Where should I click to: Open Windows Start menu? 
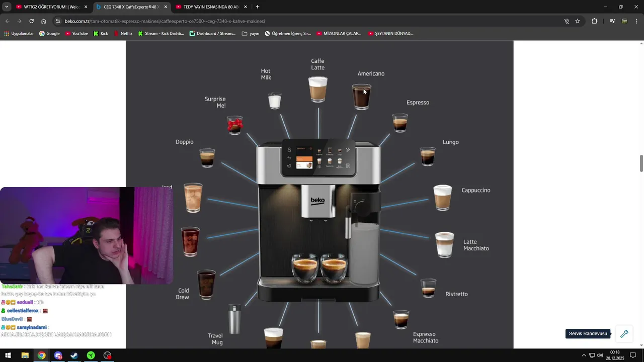8,355
